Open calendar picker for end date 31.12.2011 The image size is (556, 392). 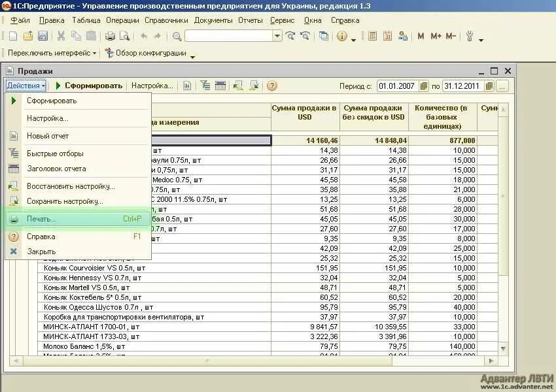click(x=489, y=86)
